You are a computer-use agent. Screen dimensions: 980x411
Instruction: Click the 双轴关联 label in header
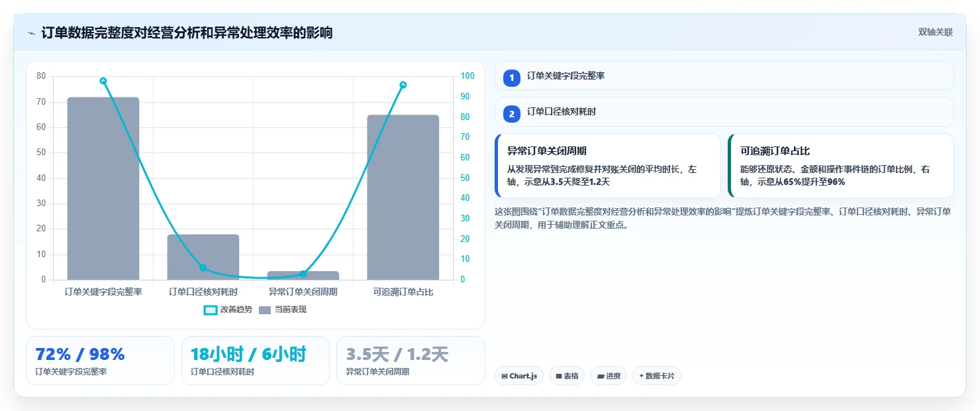click(935, 32)
